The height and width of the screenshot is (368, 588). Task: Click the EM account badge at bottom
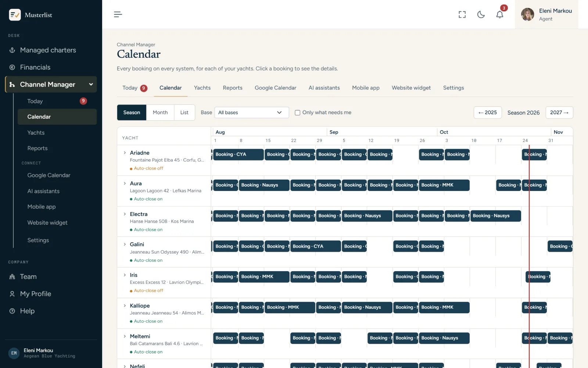(x=14, y=353)
